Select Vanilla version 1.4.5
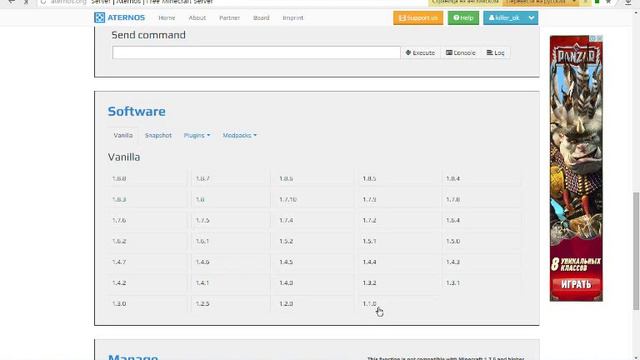Screen dimensions: 640x360 (x=314, y=262)
